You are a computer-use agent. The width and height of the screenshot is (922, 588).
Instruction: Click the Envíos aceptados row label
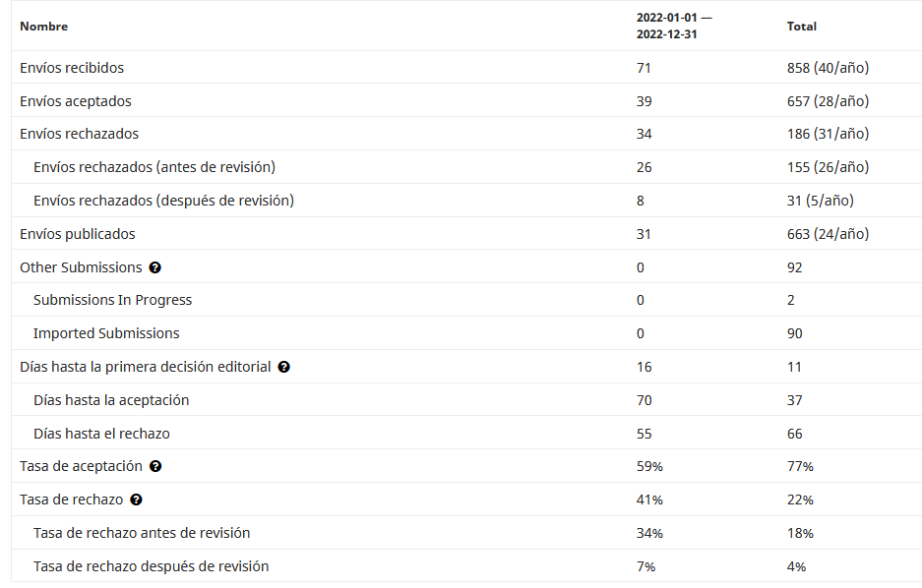(x=76, y=101)
